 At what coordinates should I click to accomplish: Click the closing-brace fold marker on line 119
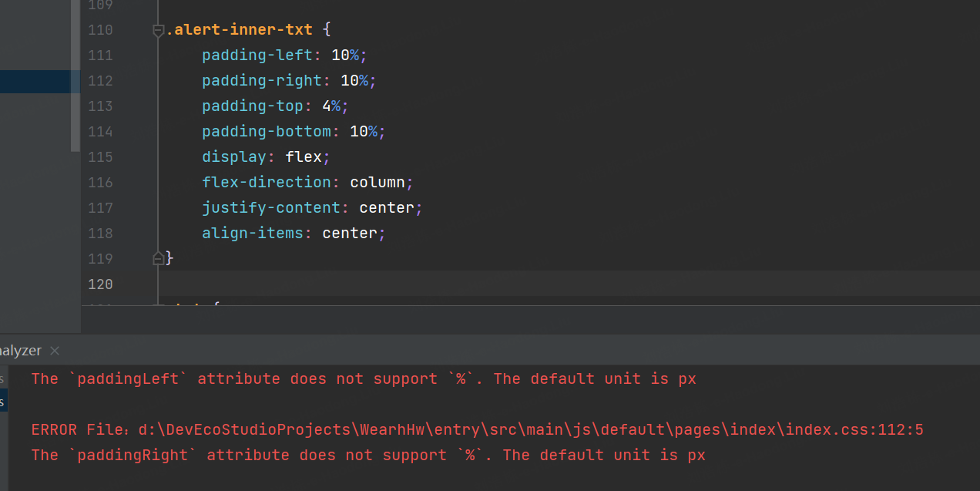[x=159, y=258]
